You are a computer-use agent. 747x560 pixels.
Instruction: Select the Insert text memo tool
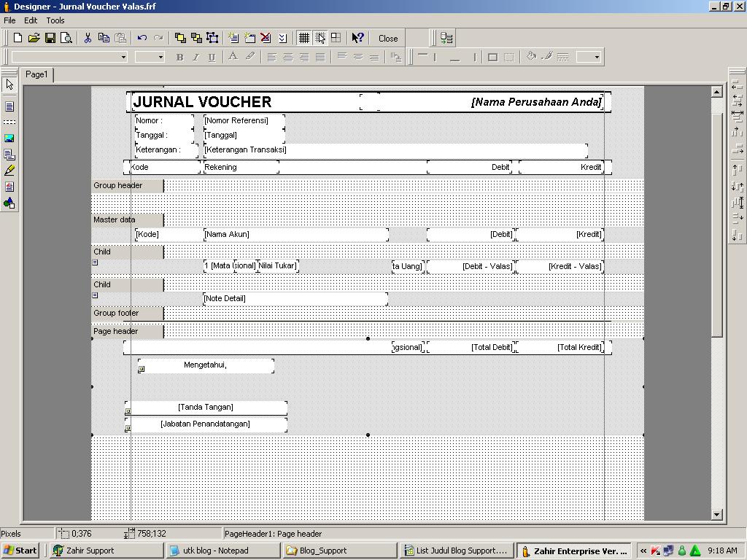[9, 106]
